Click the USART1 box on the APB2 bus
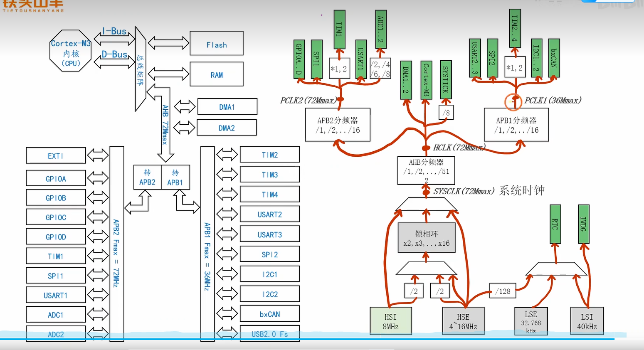This screenshot has width=644, height=350. click(56, 295)
